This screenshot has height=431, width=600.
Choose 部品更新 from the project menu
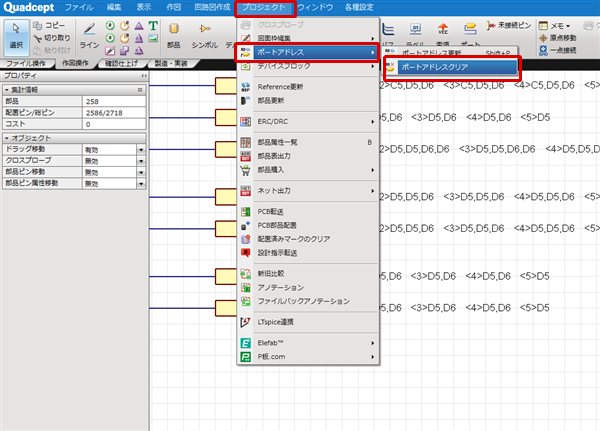308,101
